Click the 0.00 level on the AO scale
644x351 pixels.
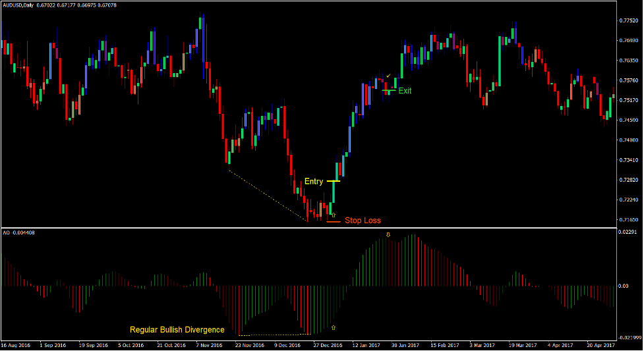point(623,286)
